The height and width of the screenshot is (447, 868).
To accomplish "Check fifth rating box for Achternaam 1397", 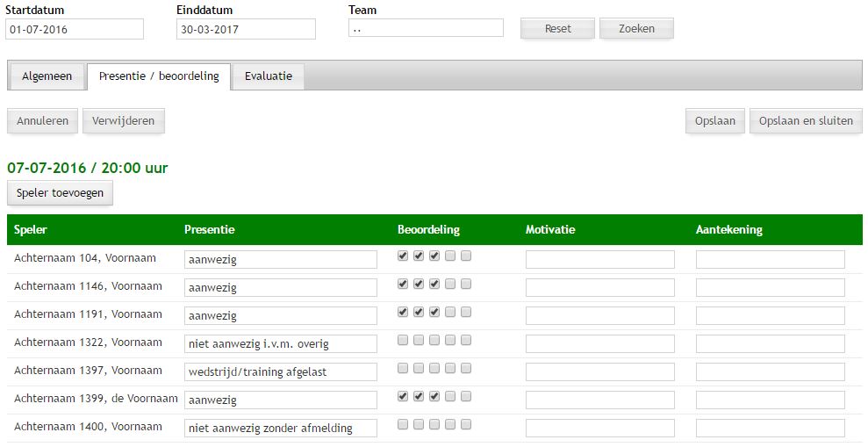I will click(x=466, y=368).
